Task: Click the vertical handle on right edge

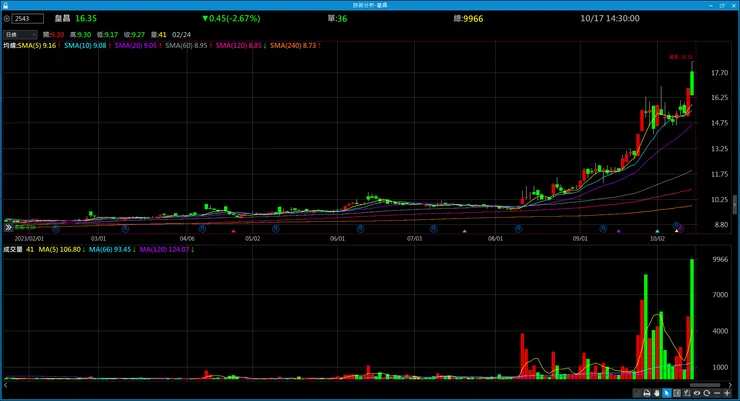Action: click(x=735, y=205)
